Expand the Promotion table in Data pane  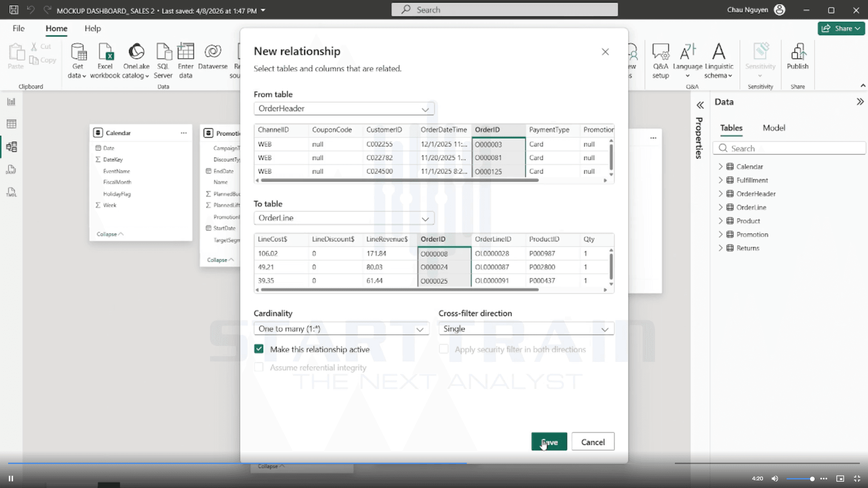click(x=721, y=235)
